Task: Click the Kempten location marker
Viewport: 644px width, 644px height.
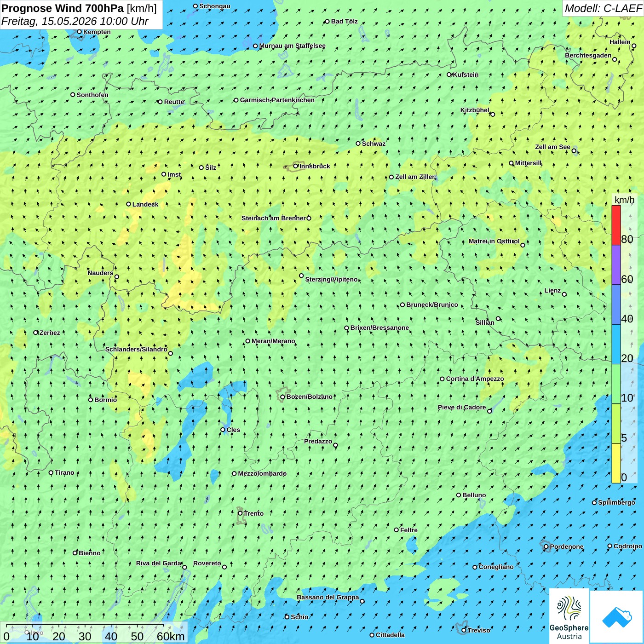Action: (79, 32)
